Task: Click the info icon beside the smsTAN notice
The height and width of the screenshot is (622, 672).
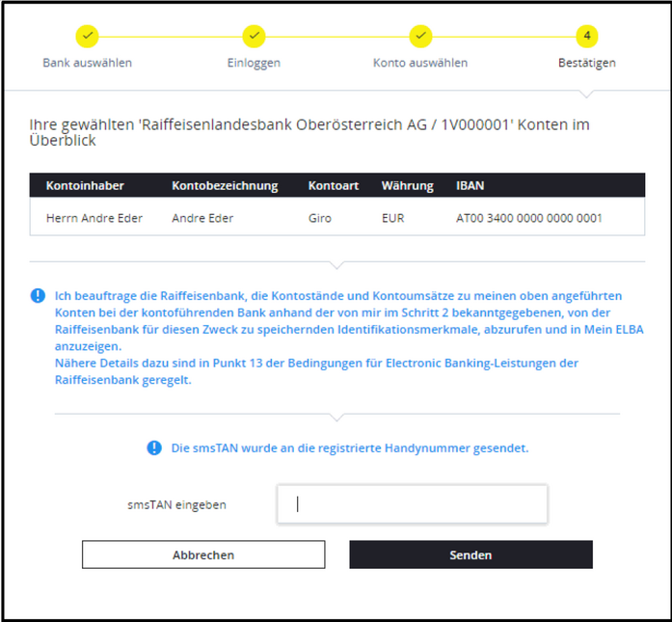Action: 154,448
